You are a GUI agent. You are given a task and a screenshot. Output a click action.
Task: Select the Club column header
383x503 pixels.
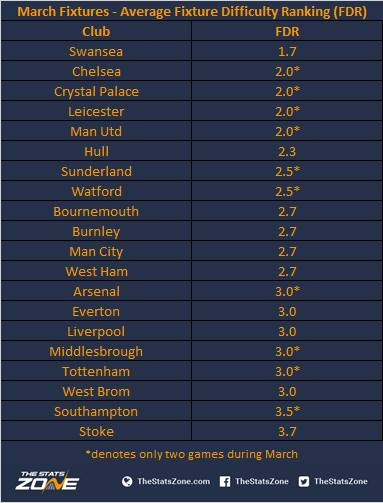point(96,31)
